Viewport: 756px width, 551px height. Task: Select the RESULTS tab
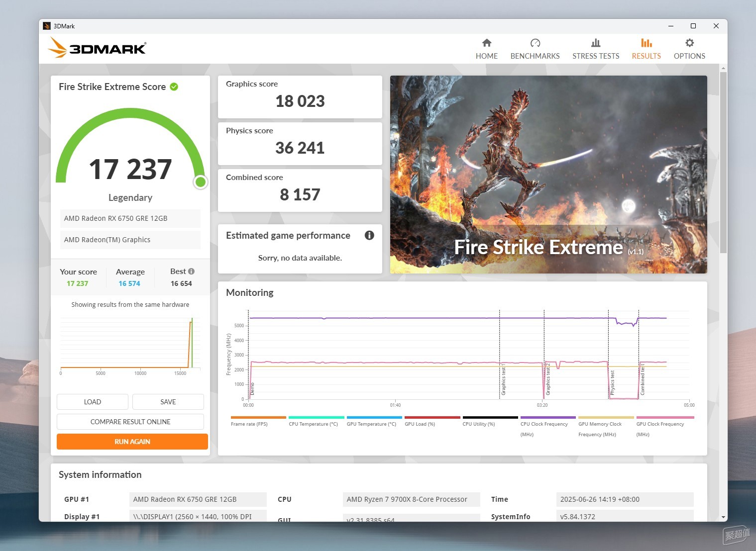point(646,49)
